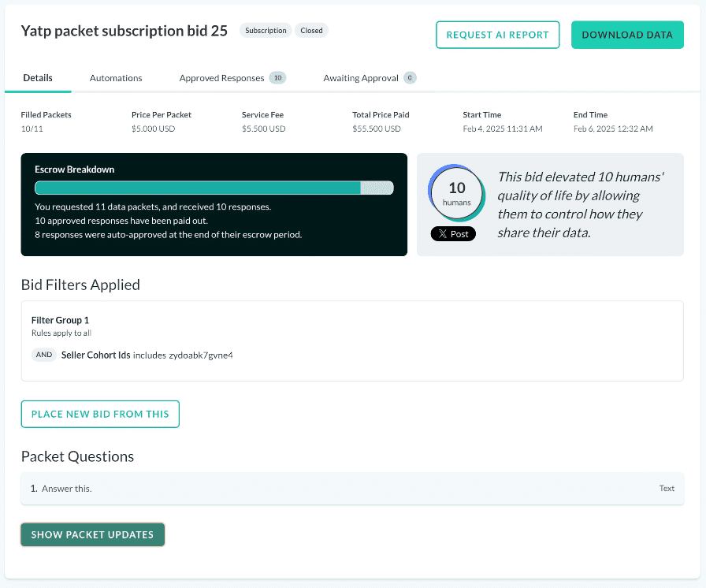Request an AI report
706x588 pixels.
point(497,35)
